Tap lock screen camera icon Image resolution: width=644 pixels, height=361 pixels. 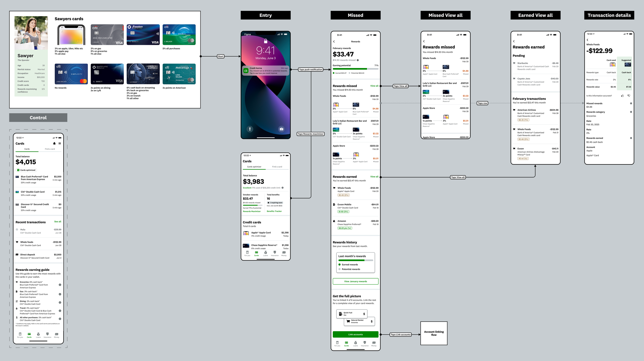(282, 129)
